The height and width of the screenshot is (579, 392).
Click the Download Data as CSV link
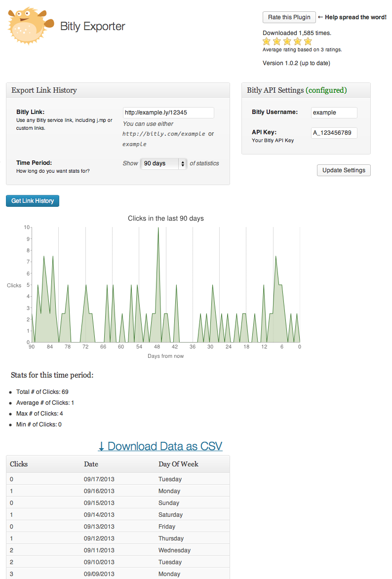160,446
